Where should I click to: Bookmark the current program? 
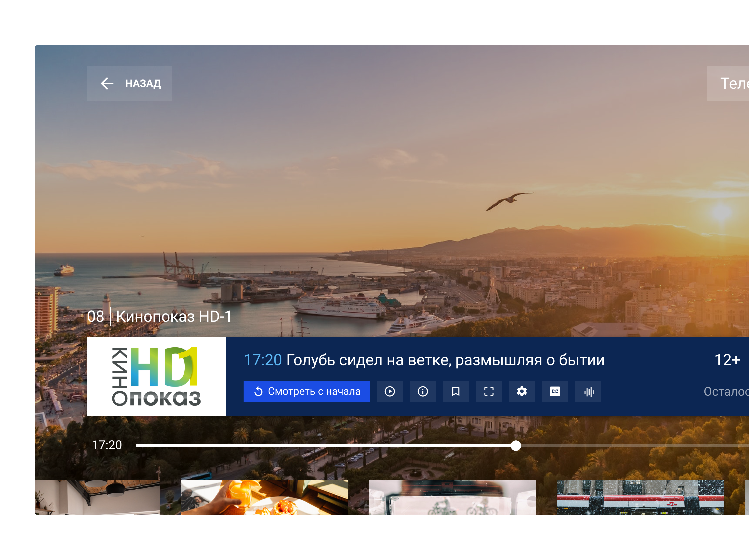pyautogui.click(x=456, y=392)
